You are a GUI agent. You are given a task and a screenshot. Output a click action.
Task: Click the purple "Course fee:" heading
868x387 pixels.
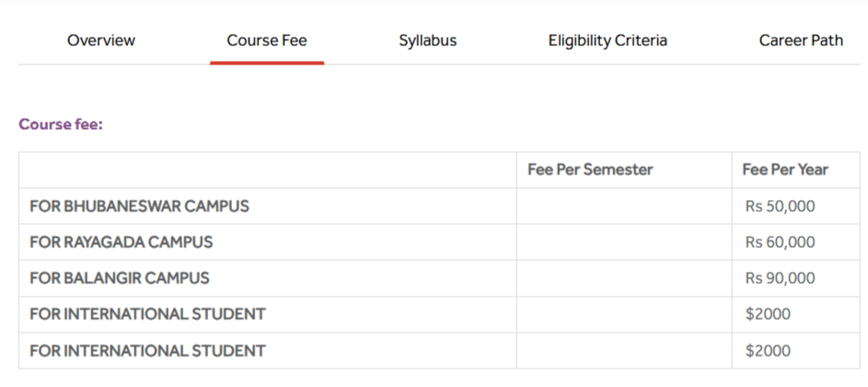click(61, 123)
